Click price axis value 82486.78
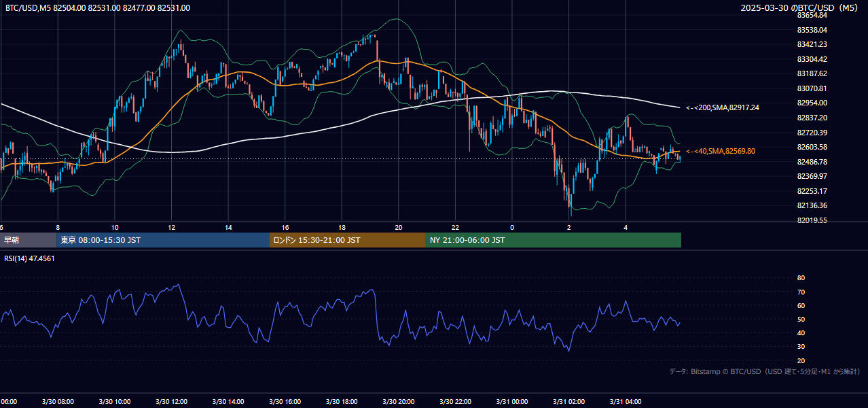This screenshot has height=408, width=868. pos(812,162)
